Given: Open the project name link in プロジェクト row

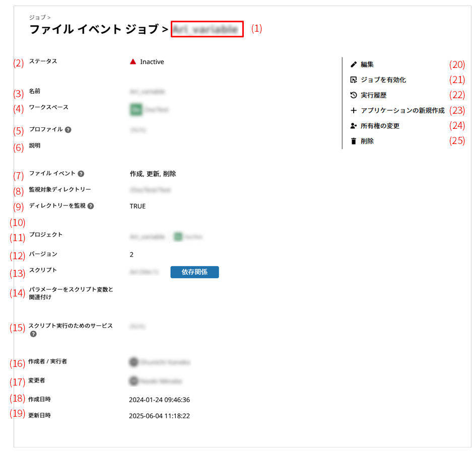Looking at the screenshot, I should pyautogui.click(x=147, y=237).
